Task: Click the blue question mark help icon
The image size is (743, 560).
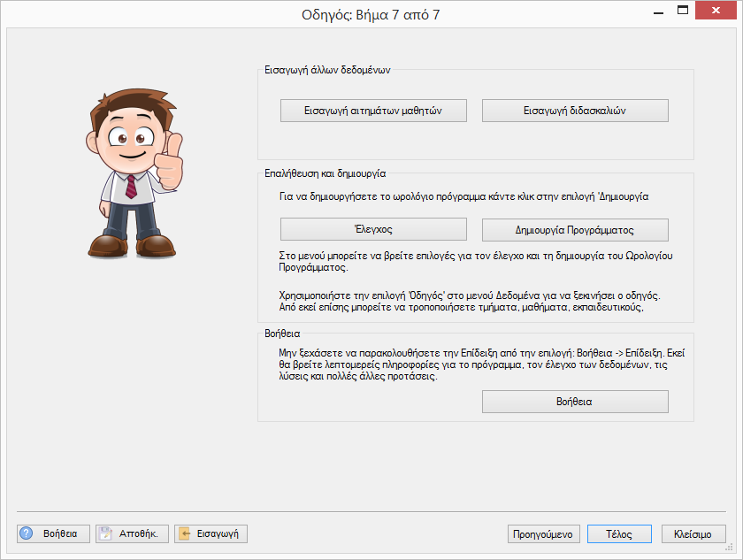Action: pyautogui.click(x=27, y=533)
